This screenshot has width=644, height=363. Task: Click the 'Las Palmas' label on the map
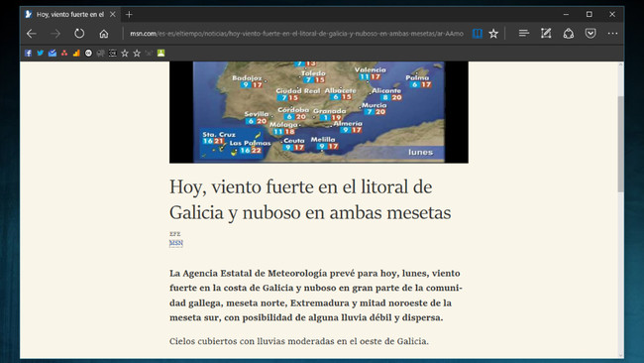pyautogui.click(x=250, y=143)
